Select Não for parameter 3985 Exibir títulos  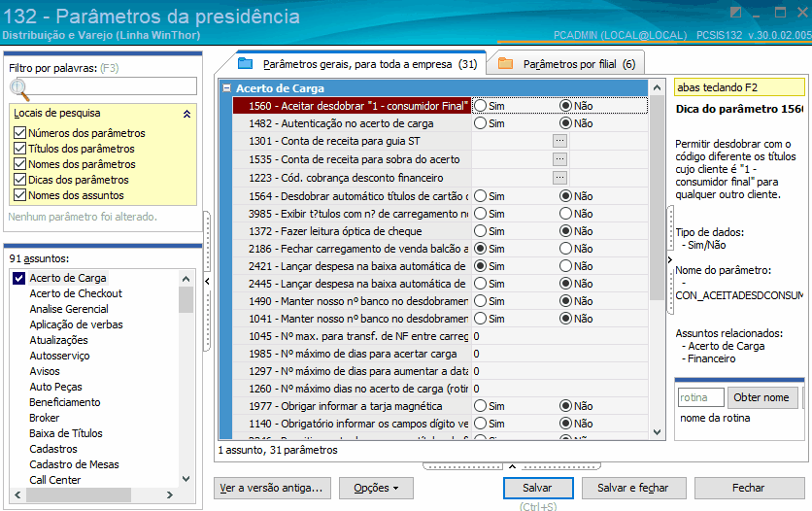tap(565, 214)
